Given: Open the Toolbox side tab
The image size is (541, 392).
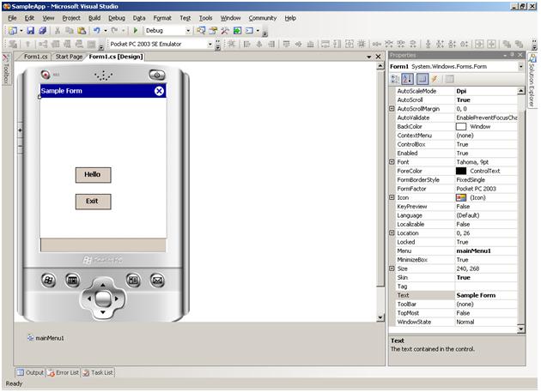Looking at the screenshot, I should point(6,69).
